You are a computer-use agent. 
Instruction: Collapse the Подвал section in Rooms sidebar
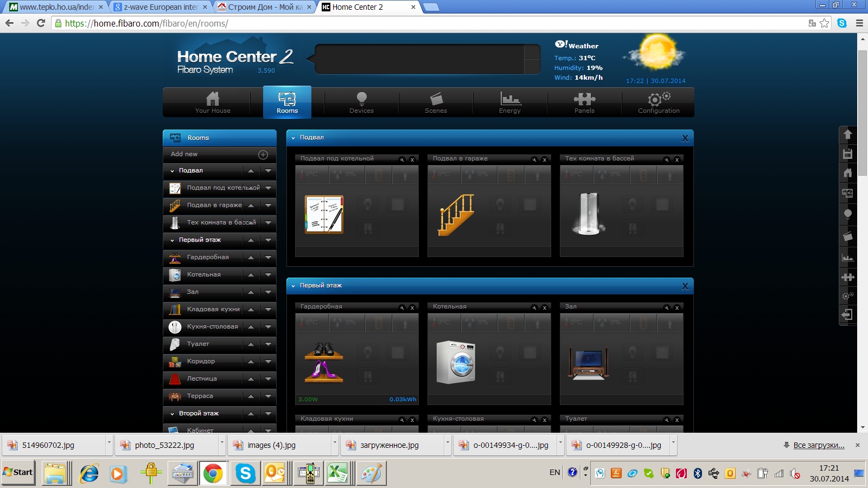tap(173, 171)
